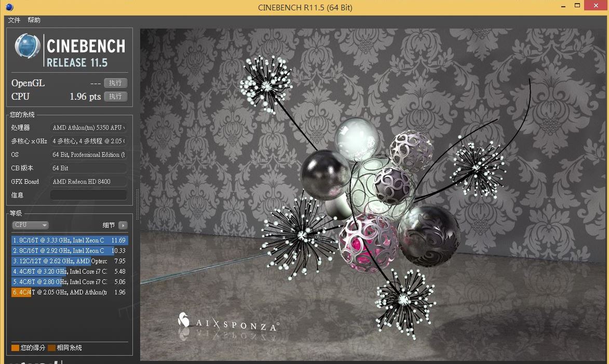
Task: Click the CPU score 1.96 pts
Action: 85,97
